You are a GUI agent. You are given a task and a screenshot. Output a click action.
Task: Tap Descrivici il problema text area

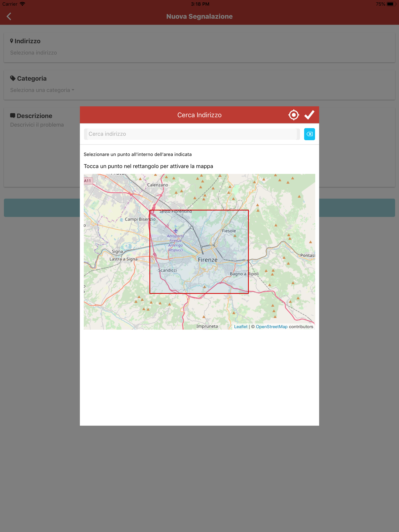(37, 125)
